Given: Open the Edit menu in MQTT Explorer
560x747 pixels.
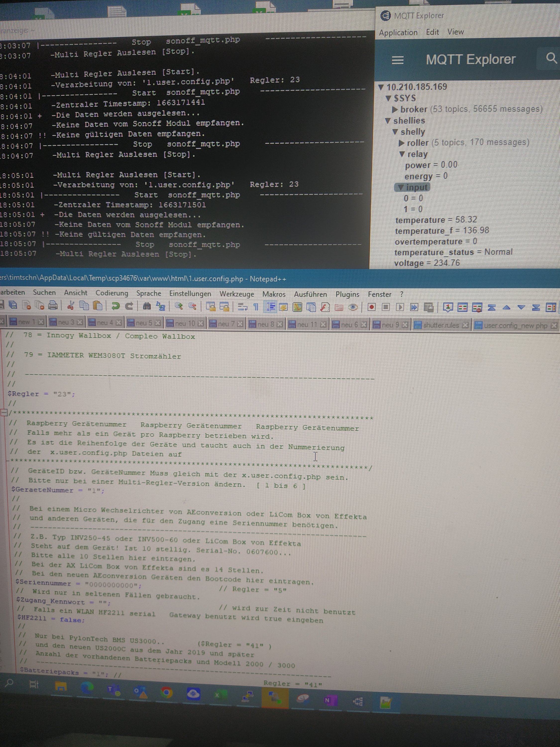Looking at the screenshot, I should point(432,32).
